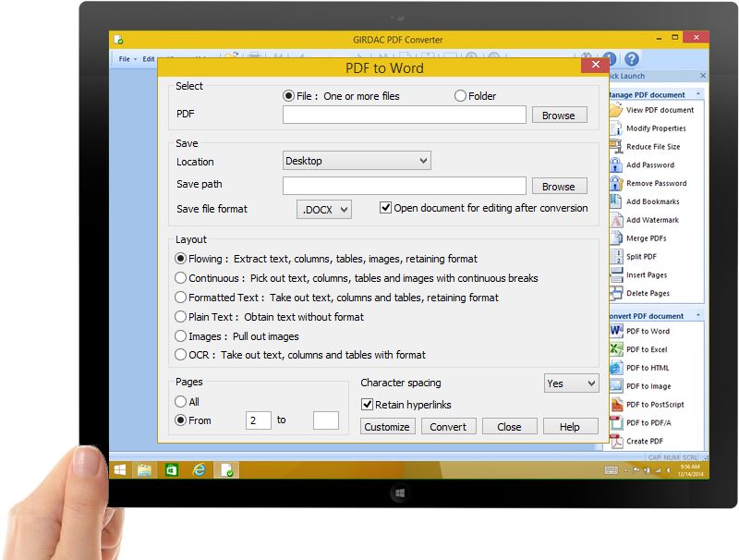Click the PDF to Word icon in sidebar
The height and width of the screenshot is (560, 739).
click(x=616, y=331)
